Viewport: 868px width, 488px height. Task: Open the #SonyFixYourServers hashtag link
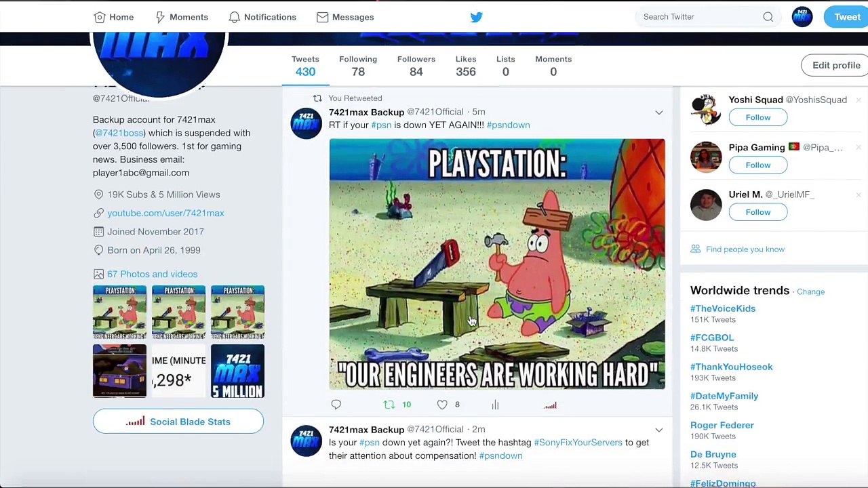click(578, 443)
